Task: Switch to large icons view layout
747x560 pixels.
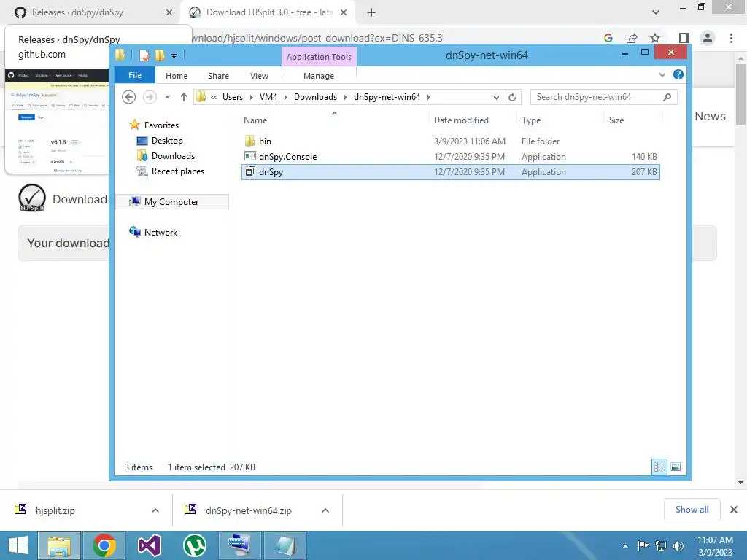Action: [x=676, y=467]
